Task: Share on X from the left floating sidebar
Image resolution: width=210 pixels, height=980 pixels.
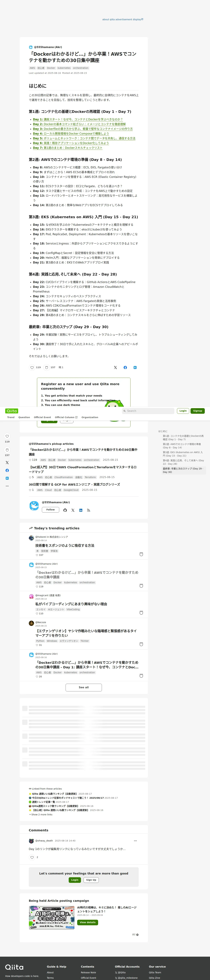Action: click(x=7, y=463)
